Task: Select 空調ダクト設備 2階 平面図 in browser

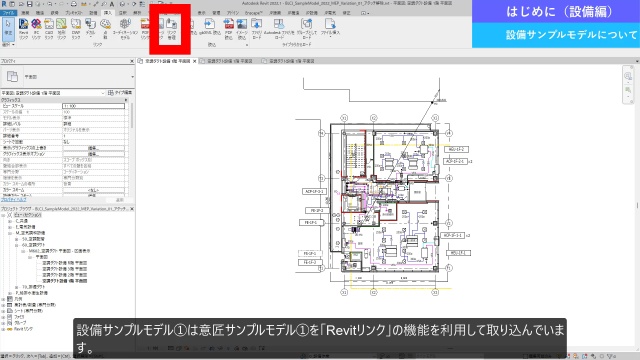Action: point(64,275)
